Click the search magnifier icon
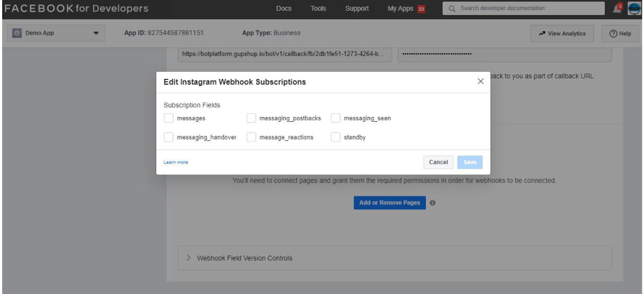This screenshot has width=644, height=294. pyautogui.click(x=452, y=9)
